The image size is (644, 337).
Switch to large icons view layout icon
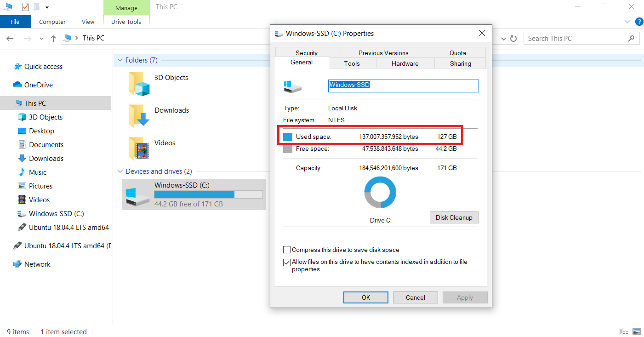(637, 331)
